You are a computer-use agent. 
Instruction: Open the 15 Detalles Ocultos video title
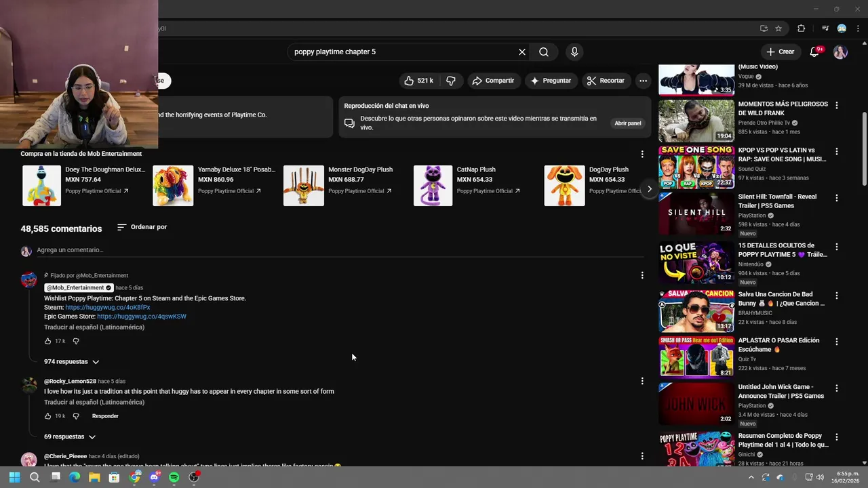[783, 250]
